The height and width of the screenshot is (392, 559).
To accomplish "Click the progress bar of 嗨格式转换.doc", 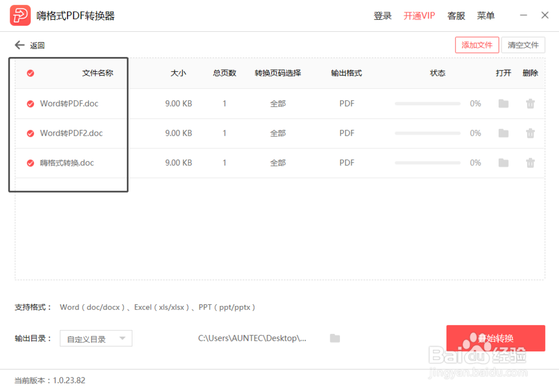I will 427,162.
